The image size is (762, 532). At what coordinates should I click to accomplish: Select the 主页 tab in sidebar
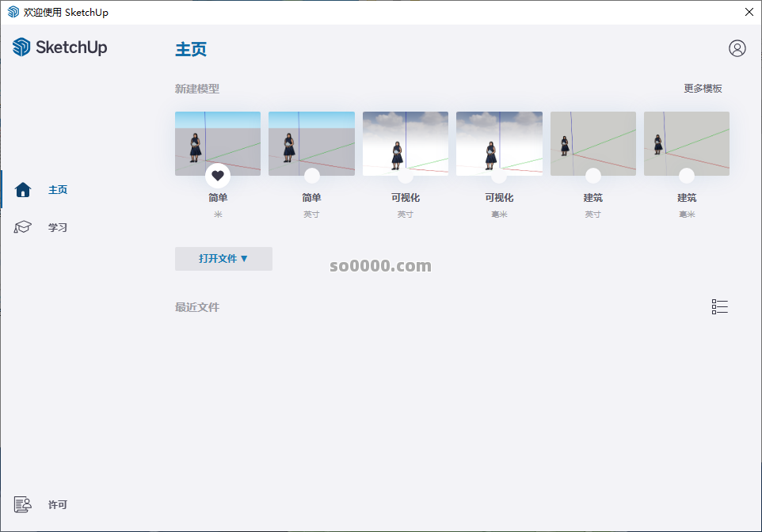point(57,189)
